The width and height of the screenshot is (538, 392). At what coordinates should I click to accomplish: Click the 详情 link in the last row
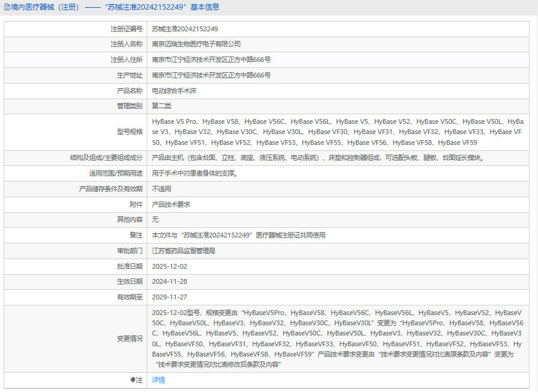tap(159, 380)
